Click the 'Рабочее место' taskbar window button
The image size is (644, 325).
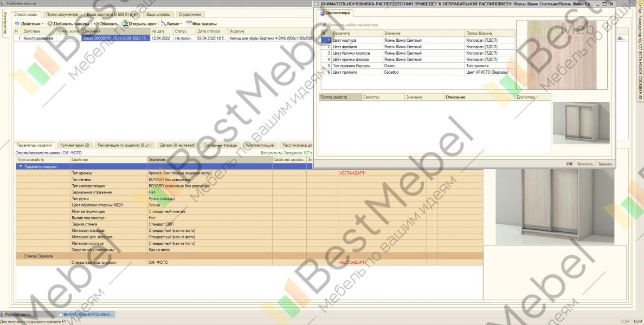tap(22, 314)
